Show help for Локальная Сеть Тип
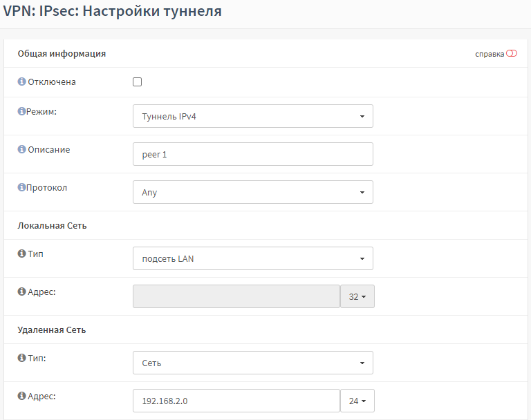Screen dimensions: 531x420 coord(21,253)
